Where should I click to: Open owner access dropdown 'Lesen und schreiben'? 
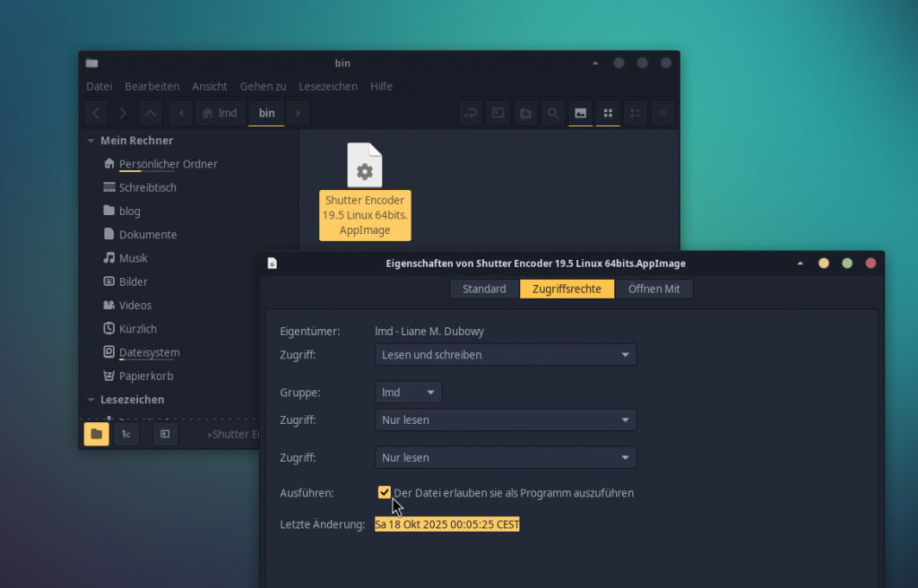pos(506,355)
